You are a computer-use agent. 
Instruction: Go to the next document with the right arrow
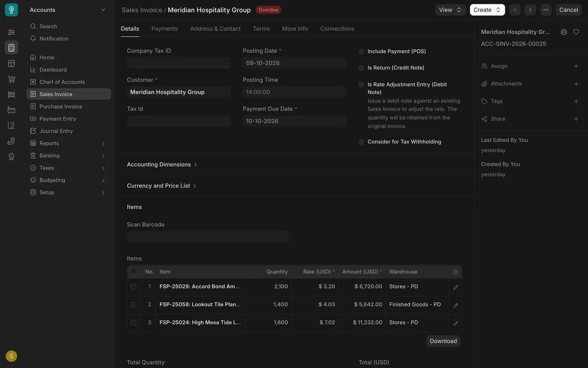[531, 10]
